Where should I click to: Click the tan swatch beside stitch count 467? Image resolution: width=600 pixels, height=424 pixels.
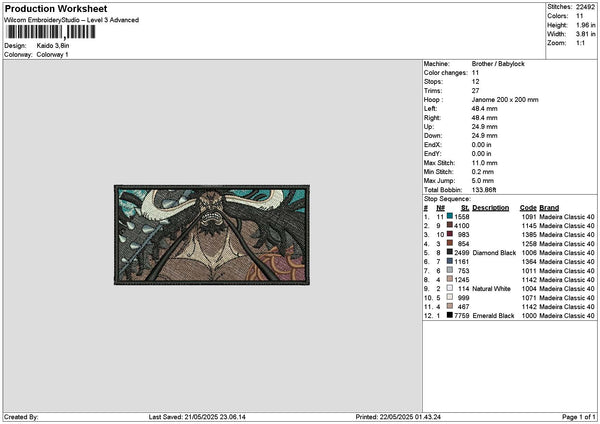tap(450, 306)
